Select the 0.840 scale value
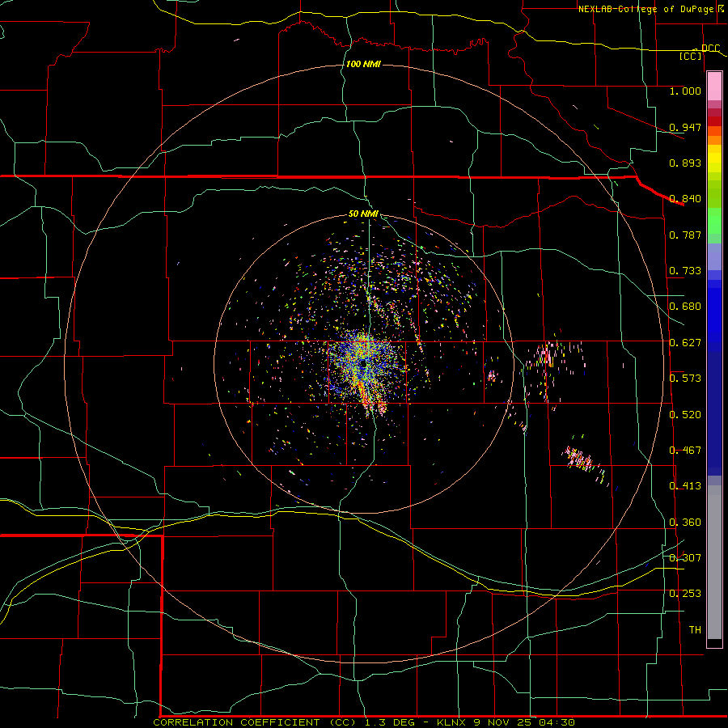728x728 pixels. pyautogui.click(x=685, y=199)
